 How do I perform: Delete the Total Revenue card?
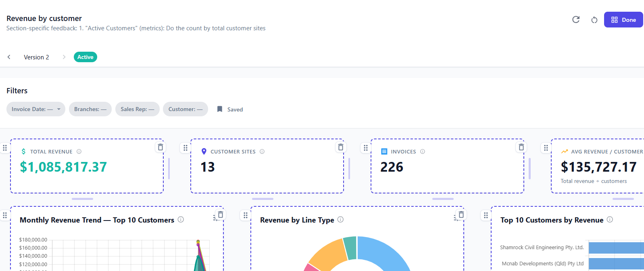tap(160, 147)
